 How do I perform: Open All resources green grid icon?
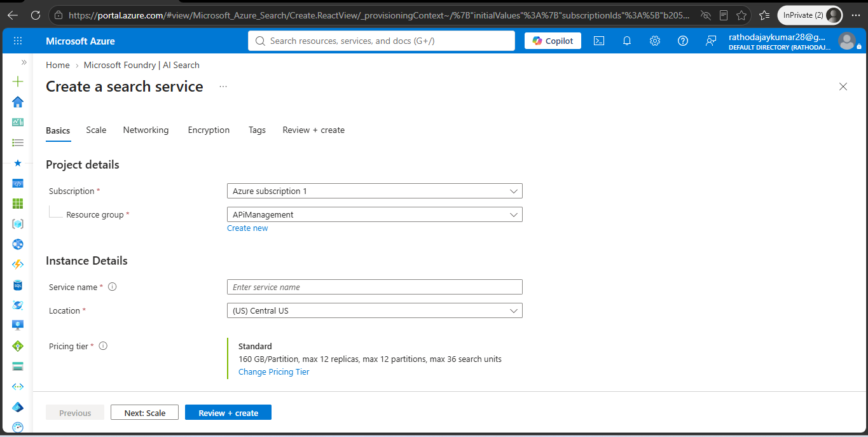coord(18,204)
